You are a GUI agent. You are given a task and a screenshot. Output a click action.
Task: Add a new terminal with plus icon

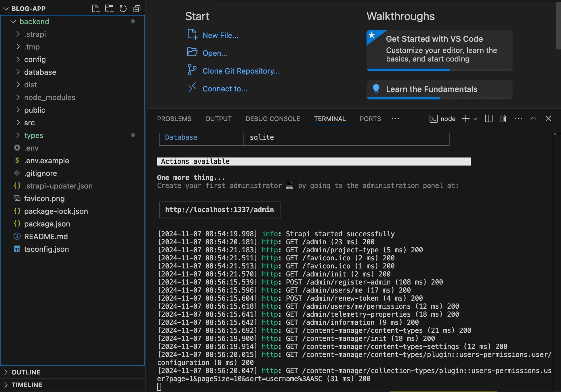click(466, 119)
